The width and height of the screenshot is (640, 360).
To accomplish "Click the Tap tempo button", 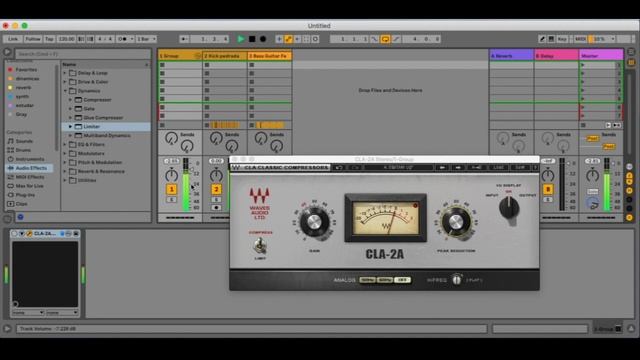I will coord(49,39).
